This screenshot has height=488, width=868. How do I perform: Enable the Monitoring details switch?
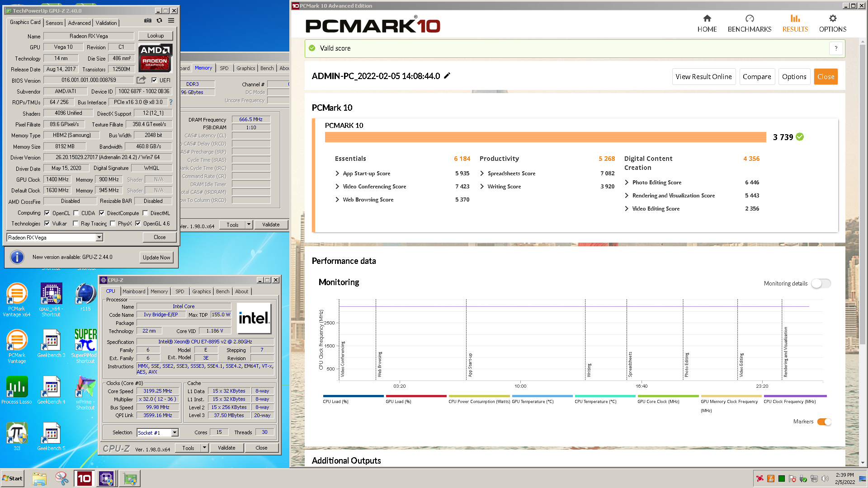click(x=821, y=283)
